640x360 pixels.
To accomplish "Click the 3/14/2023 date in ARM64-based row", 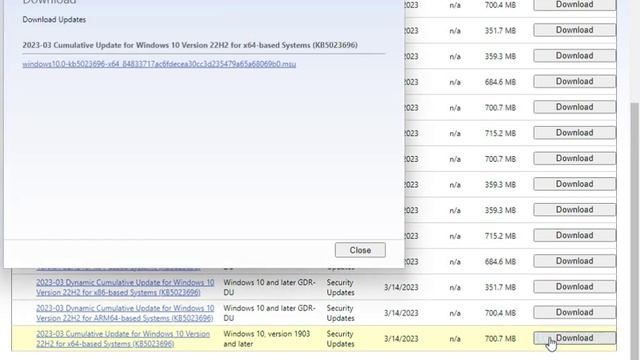I will [401, 313].
